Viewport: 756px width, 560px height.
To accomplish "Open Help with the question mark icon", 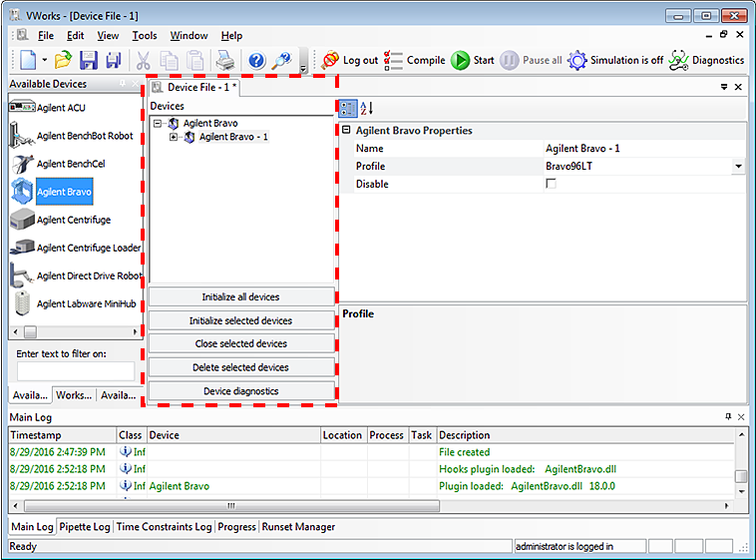I will 256,60.
